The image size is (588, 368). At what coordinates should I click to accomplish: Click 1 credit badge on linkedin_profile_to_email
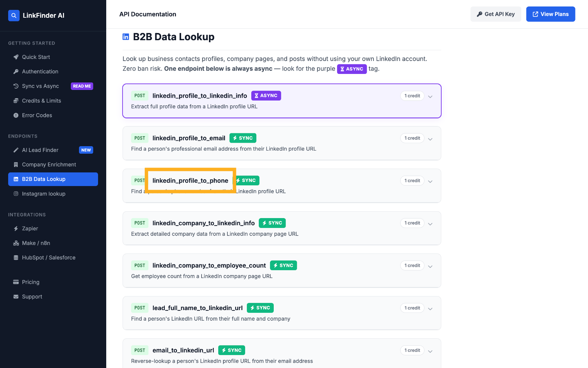coord(412,138)
